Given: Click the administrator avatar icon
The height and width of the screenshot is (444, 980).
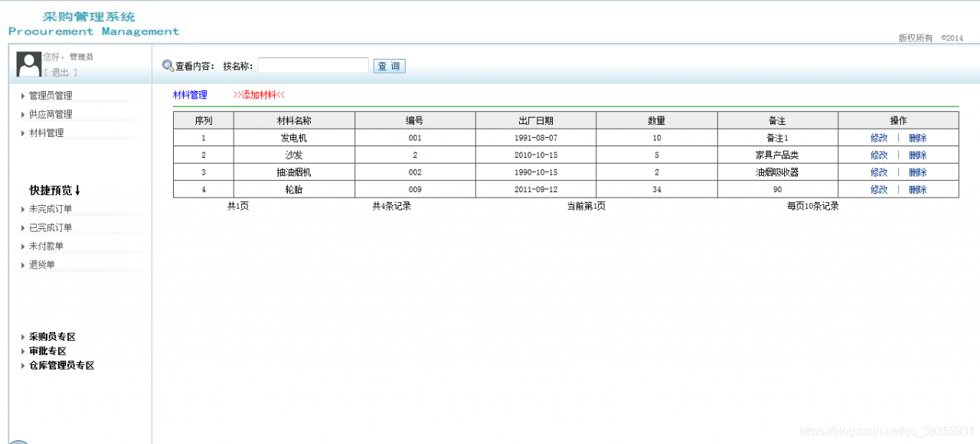Looking at the screenshot, I should 29,64.
